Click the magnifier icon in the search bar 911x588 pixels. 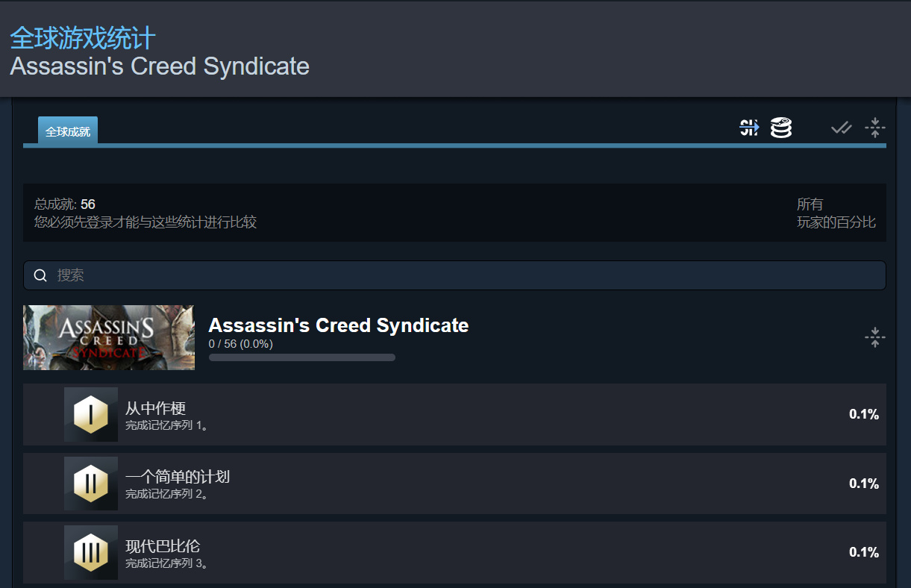[x=41, y=275]
